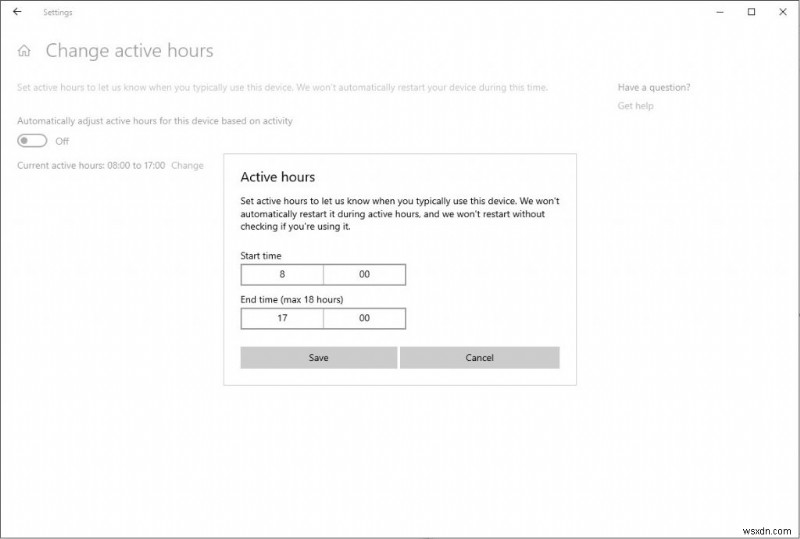
Task: Open the Start time hour picker
Action: point(282,275)
